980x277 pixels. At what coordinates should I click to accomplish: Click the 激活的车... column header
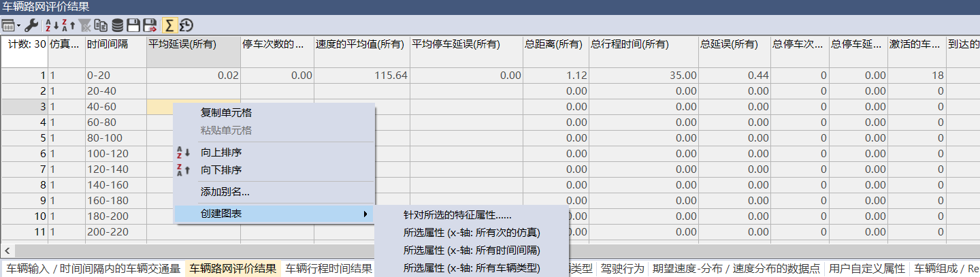917,52
